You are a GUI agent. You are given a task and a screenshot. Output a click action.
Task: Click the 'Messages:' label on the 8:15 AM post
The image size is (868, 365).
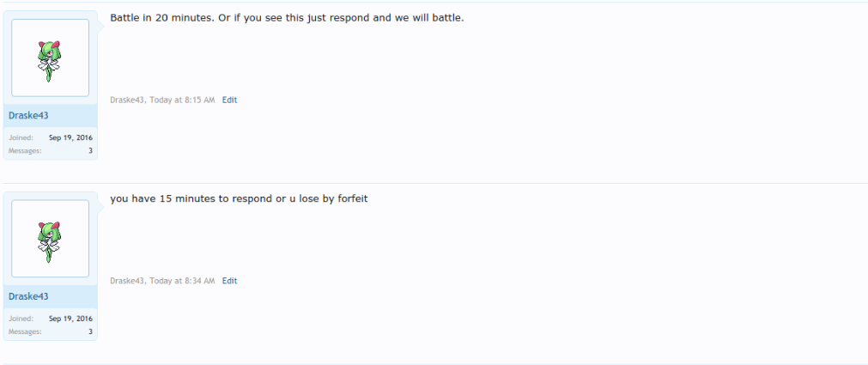click(x=25, y=150)
